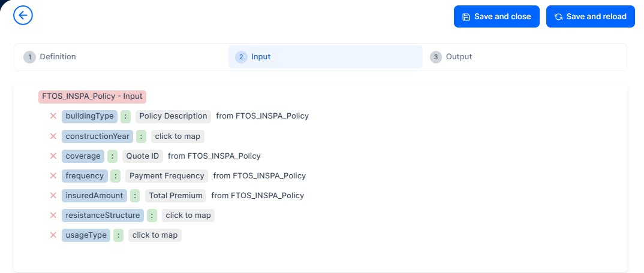This screenshot has height=273, width=644.
Task: Remove the buildingType mapping row
Action: point(53,116)
